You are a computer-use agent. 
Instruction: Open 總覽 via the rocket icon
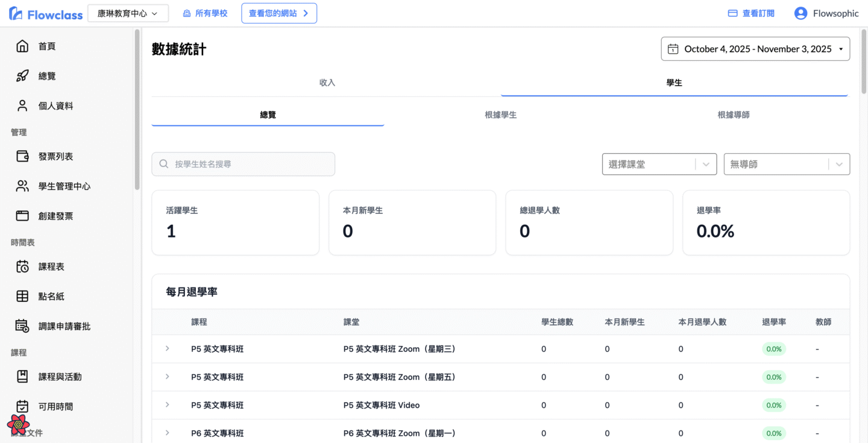[22, 76]
